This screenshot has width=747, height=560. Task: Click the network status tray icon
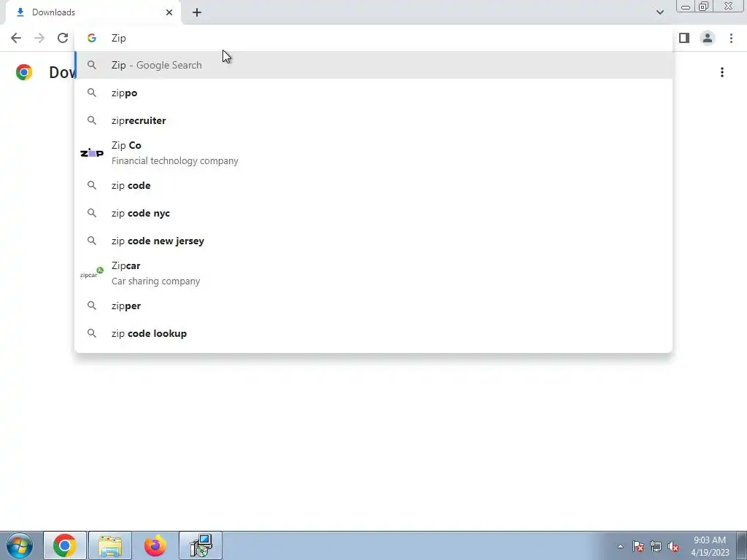(656, 546)
